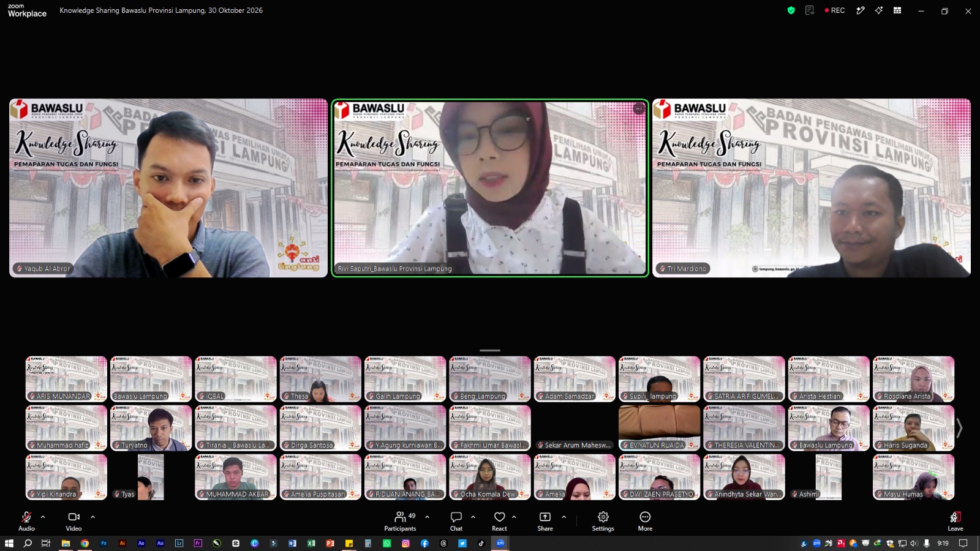Click the REC recording indicator
Screen dimensions: 980x551
835,10
